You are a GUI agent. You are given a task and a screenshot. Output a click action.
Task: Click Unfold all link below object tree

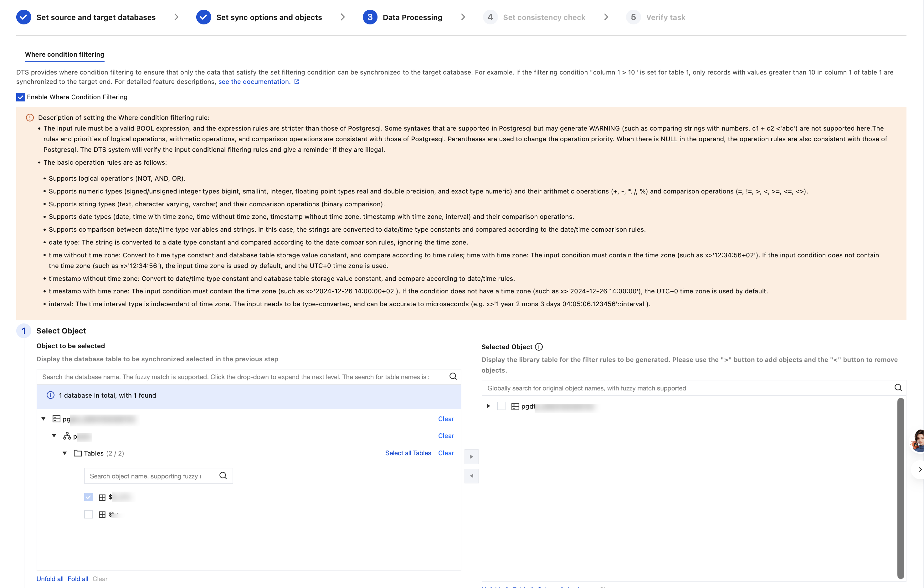(50, 579)
